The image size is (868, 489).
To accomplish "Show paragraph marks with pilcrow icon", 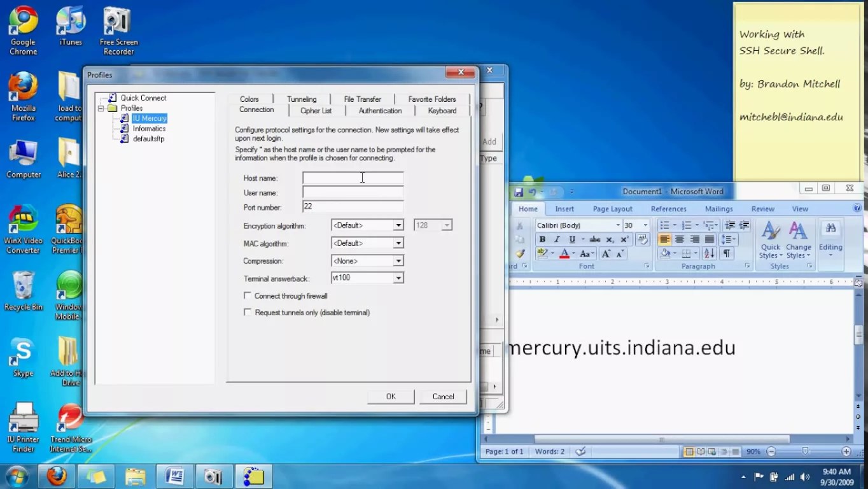I will pos(726,253).
